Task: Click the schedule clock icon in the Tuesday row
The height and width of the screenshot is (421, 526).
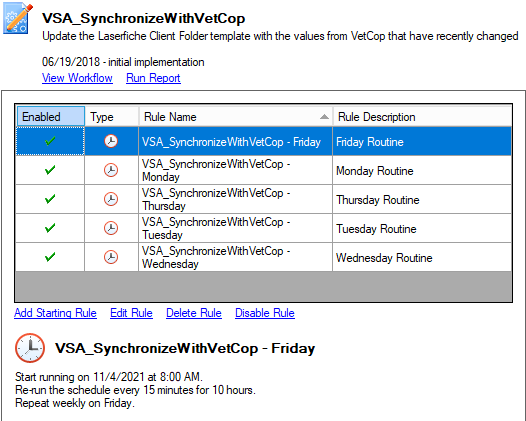Action: coord(111,228)
